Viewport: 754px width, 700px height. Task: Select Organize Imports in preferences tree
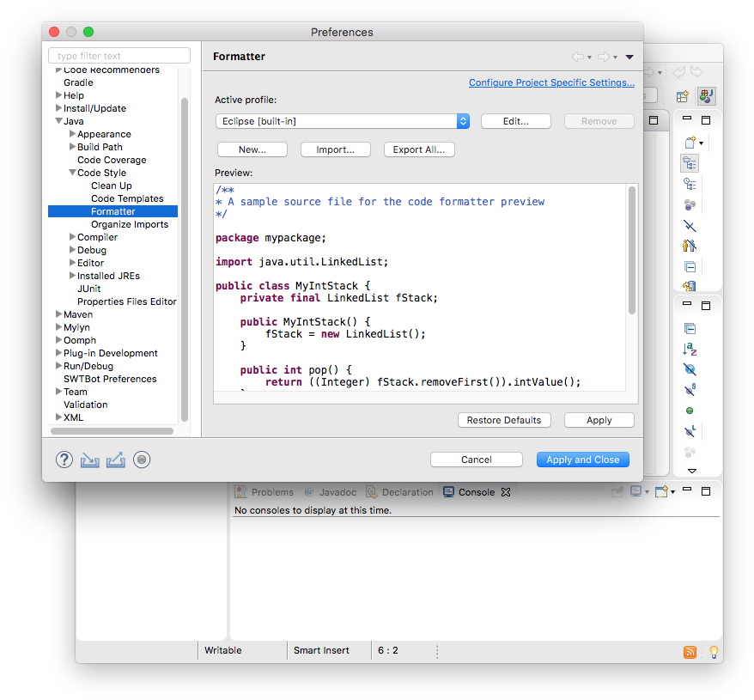point(130,224)
